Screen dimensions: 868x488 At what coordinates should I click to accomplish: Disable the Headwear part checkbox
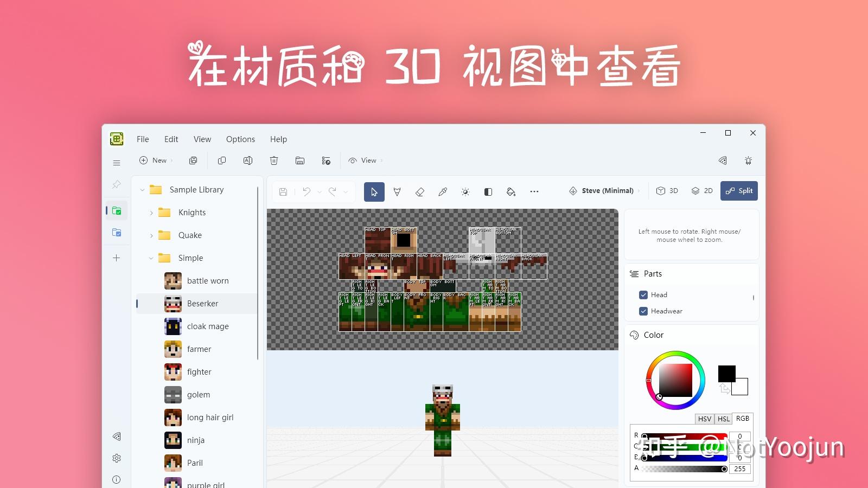click(643, 311)
